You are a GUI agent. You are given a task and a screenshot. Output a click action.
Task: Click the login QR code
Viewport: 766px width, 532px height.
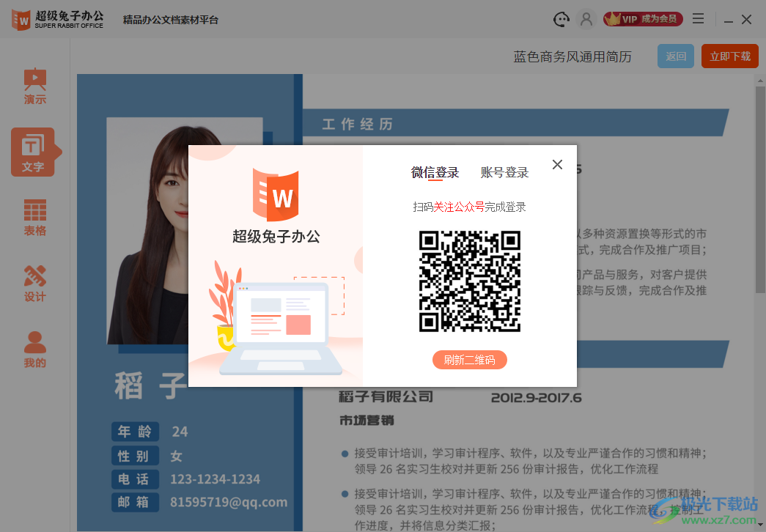[x=470, y=281]
